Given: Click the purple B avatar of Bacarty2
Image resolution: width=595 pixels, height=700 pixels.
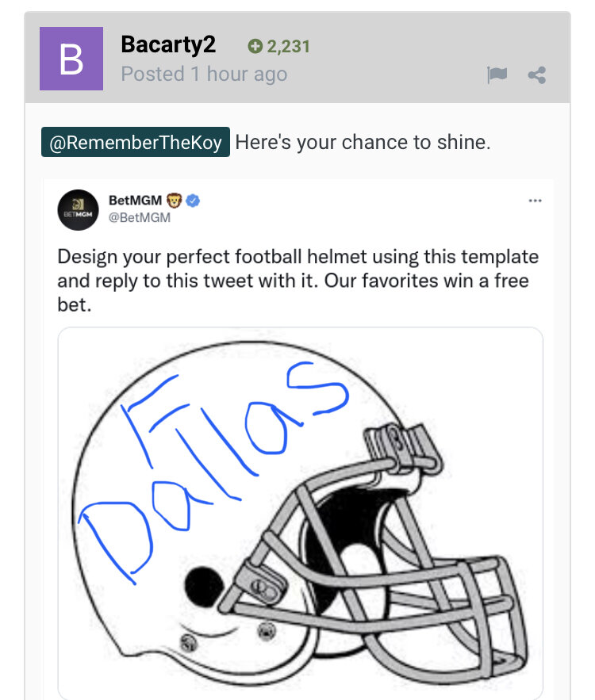Looking at the screenshot, I should pyautogui.click(x=71, y=59).
